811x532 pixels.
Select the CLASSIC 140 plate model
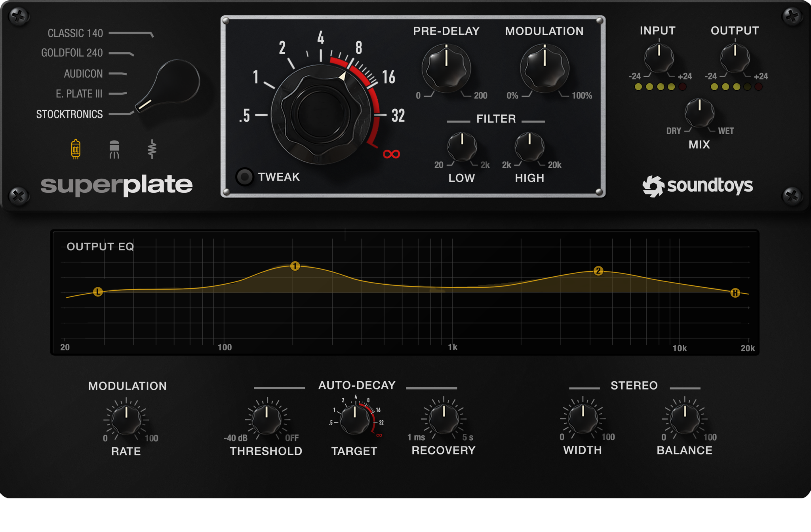[74, 33]
